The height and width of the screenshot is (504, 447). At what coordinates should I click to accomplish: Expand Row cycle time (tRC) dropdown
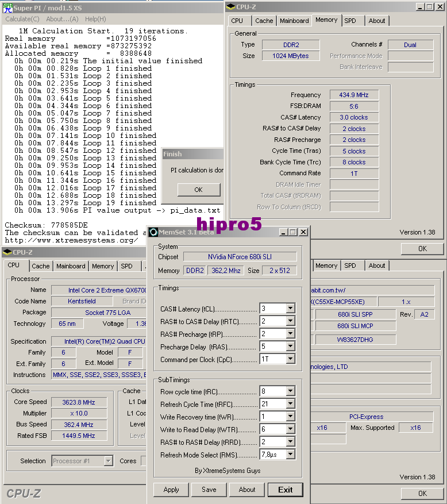click(x=290, y=391)
